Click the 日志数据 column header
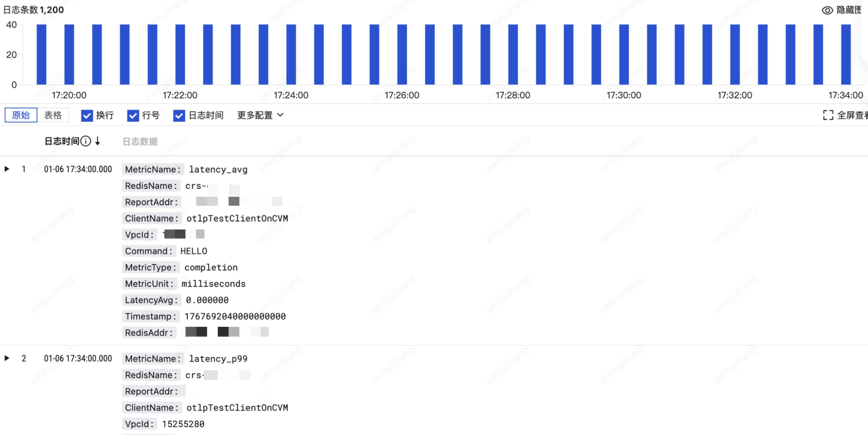Viewport: 868px width, 435px height. 140,141
